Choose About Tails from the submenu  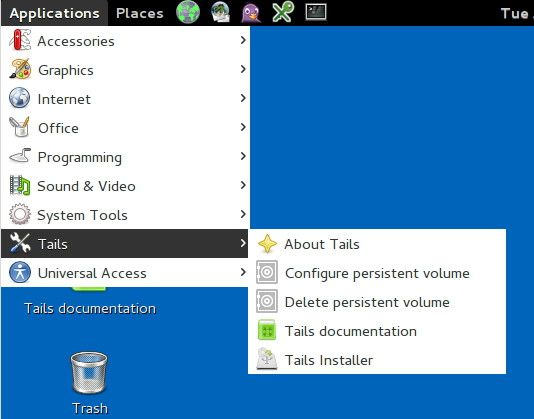click(x=377, y=244)
